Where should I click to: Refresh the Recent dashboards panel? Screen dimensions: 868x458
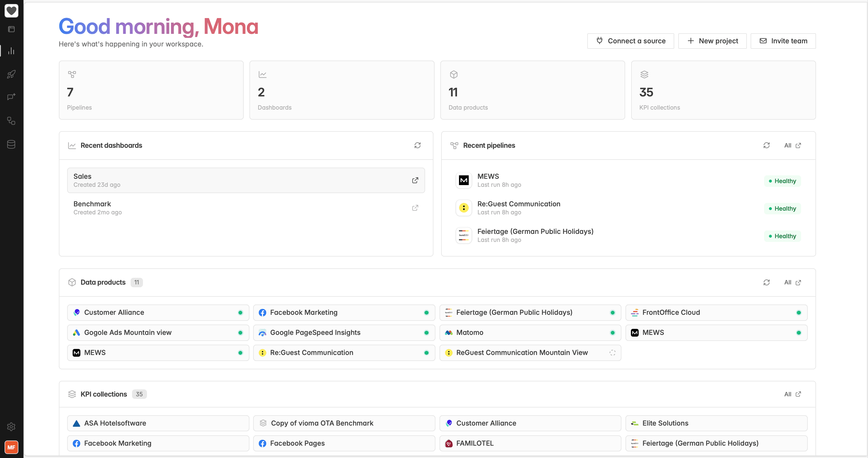(417, 145)
